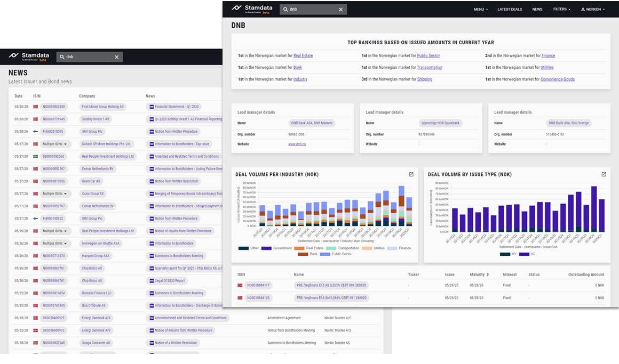Open PRE: Vegfinans E16 AS bond name
The width and height of the screenshot is (619, 364).
[331, 286]
